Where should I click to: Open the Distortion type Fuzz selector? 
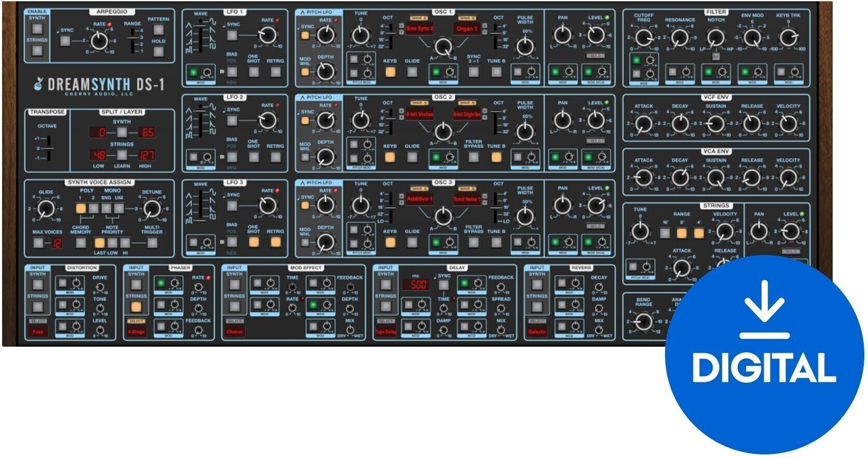tap(38, 331)
